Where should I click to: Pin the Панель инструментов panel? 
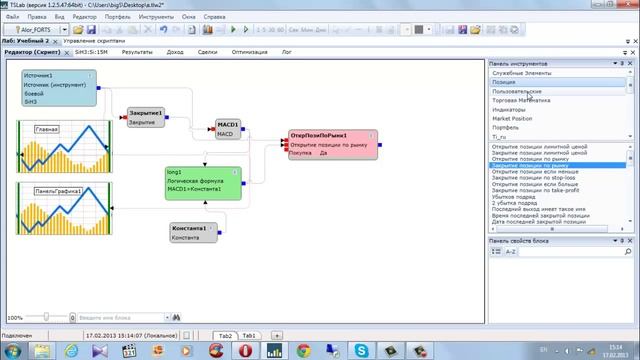[x=622, y=63]
